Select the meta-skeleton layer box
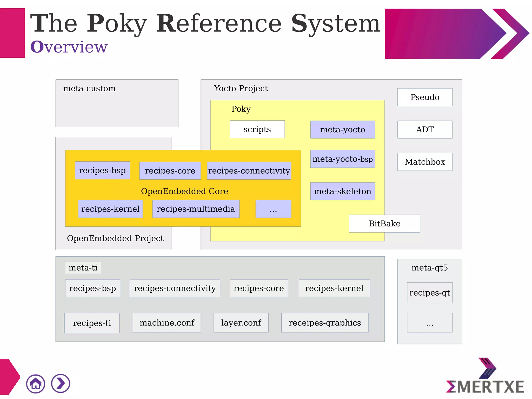Screen dimensions: 532x399 tap(342, 191)
